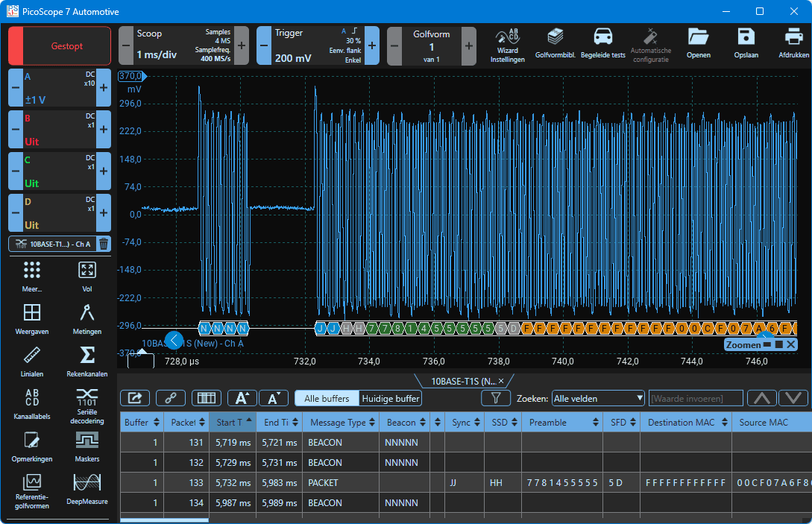Select Huidige buffer toggle option
Viewport: 812px width, 524px height.
pos(390,399)
